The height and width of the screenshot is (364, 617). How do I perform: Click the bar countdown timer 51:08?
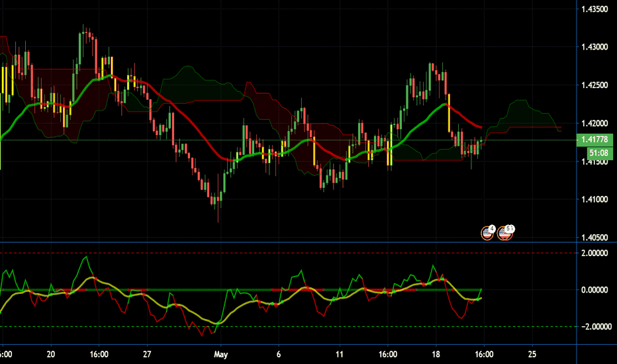[x=600, y=153]
